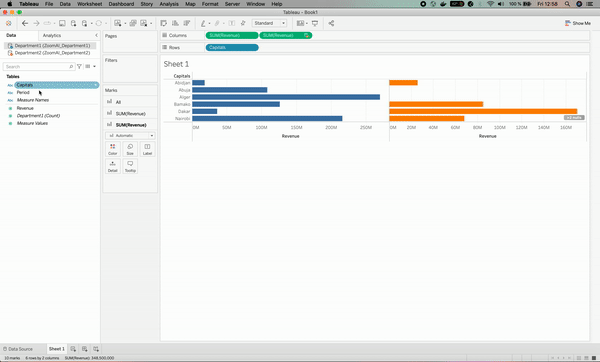This screenshot has height=362, width=600.
Task: Click the Label button on Marks card
Action: click(x=147, y=149)
